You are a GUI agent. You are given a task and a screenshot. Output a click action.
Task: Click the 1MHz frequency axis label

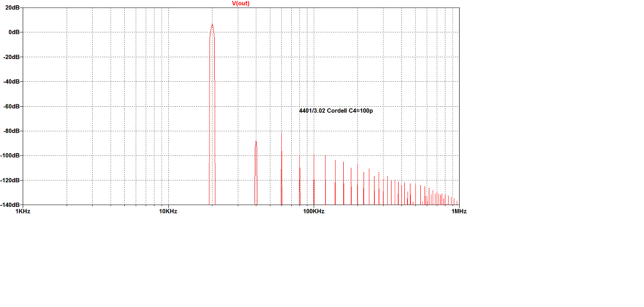coord(459,211)
